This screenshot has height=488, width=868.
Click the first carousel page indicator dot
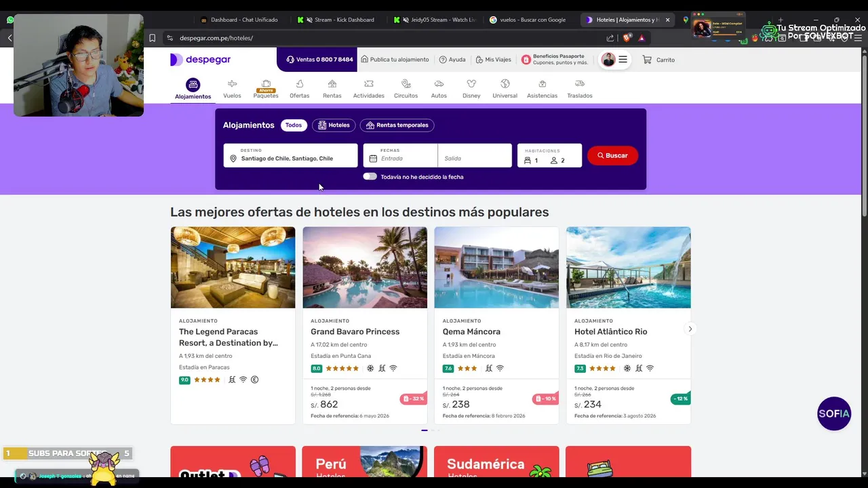(425, 430)
